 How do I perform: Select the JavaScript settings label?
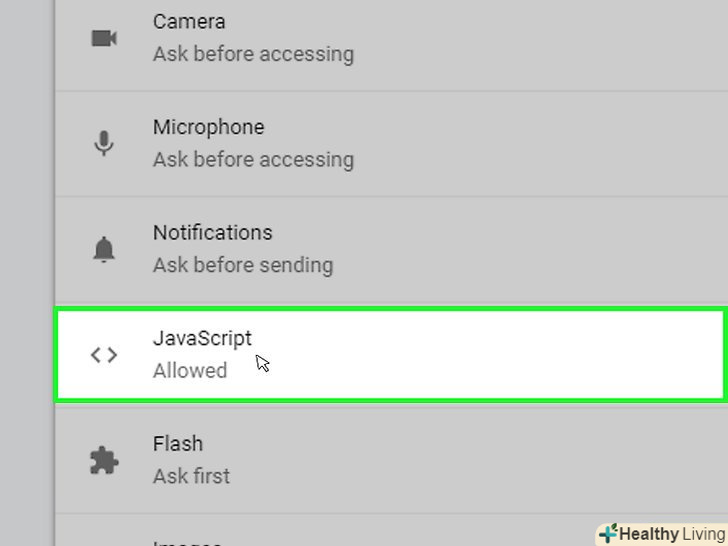(x=202, y=338)
